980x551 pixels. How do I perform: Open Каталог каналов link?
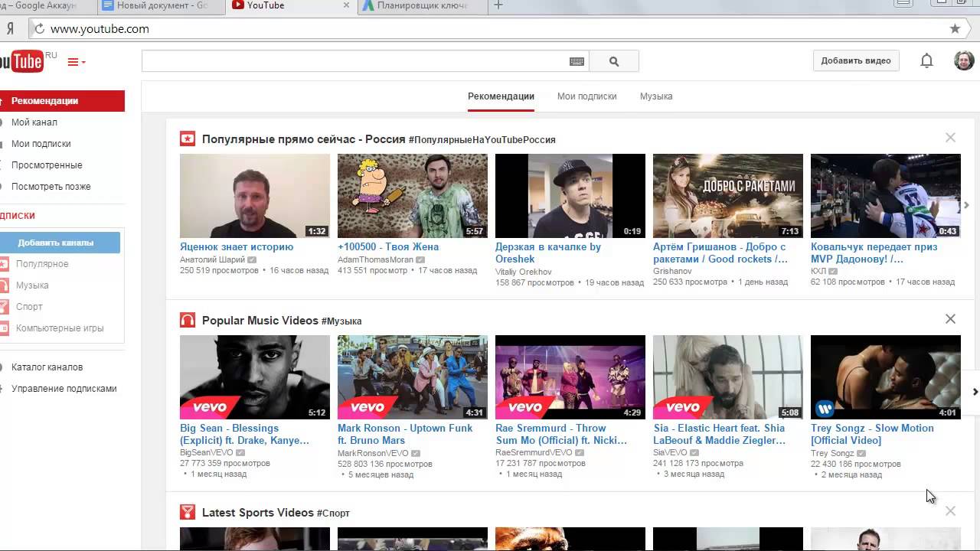(47, 367)
